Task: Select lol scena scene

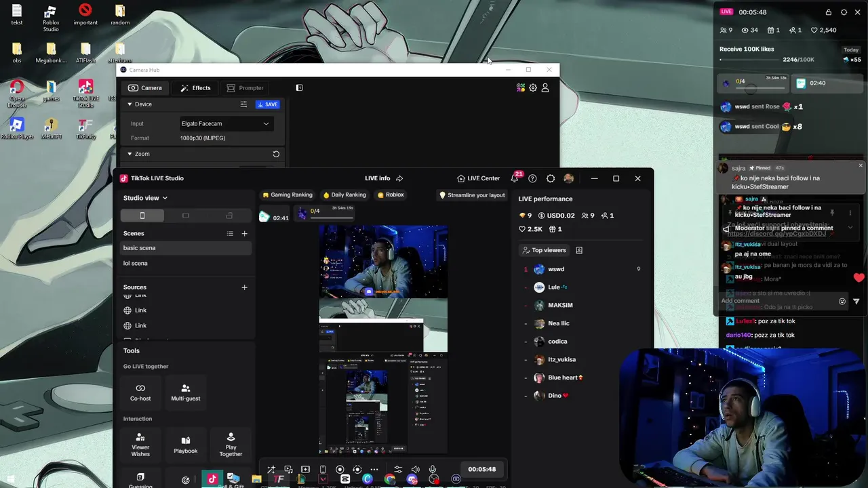Action: pyautogui.click(x=186, y=263)
